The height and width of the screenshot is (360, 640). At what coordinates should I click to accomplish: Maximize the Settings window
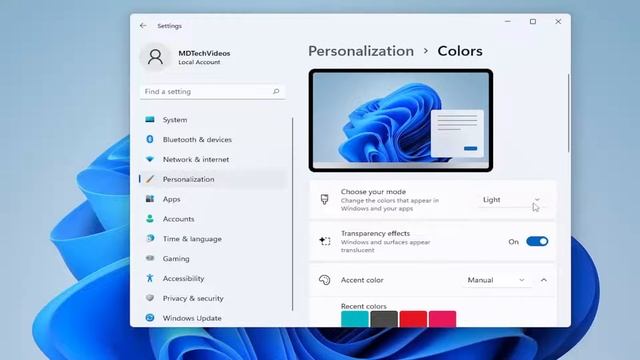coord(533,22)
